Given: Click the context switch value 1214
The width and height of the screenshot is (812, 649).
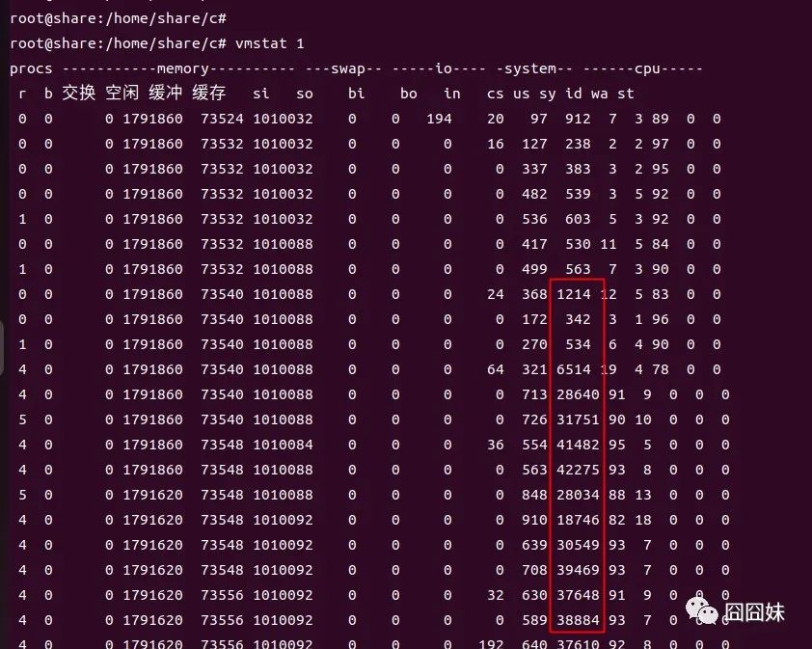Looking at the screenshot, I should click(574, 294).
